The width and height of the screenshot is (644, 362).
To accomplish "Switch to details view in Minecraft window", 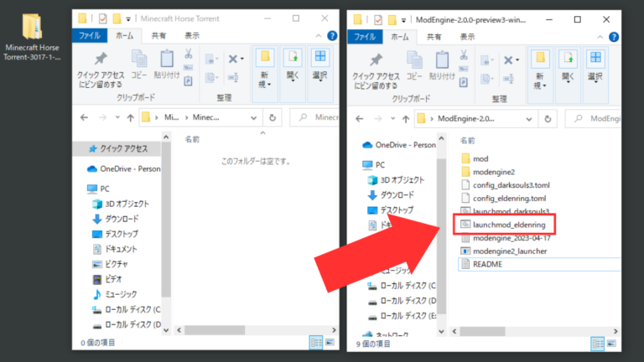I will tap(317, 343).
